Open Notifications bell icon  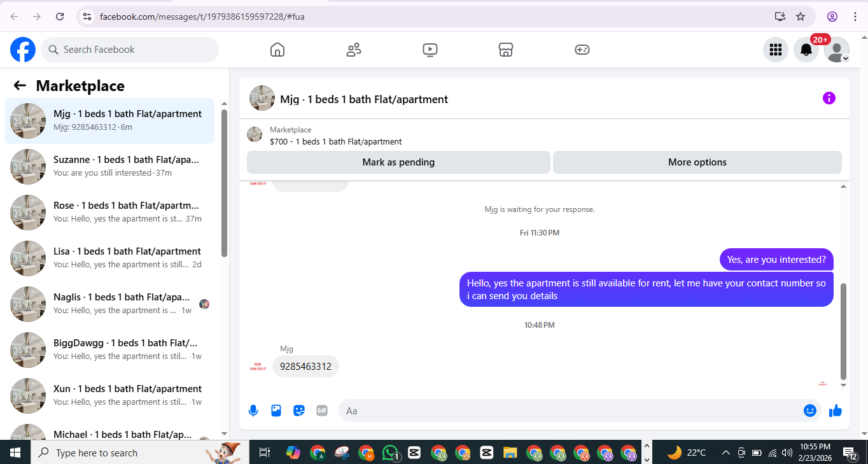(x=806, y=50)
